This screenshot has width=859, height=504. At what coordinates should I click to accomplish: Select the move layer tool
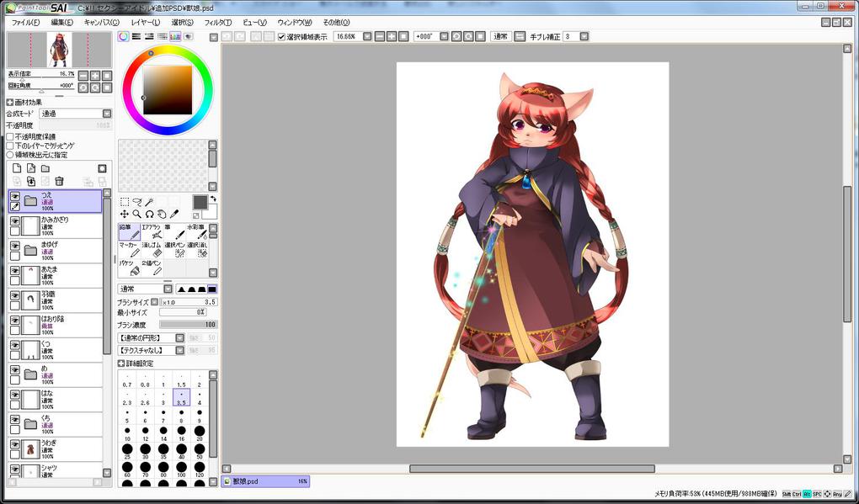(125, 214)
